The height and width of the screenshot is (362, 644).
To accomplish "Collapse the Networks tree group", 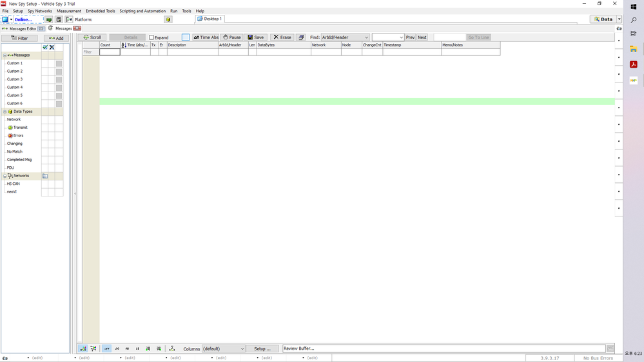I will tap(5, 176).
